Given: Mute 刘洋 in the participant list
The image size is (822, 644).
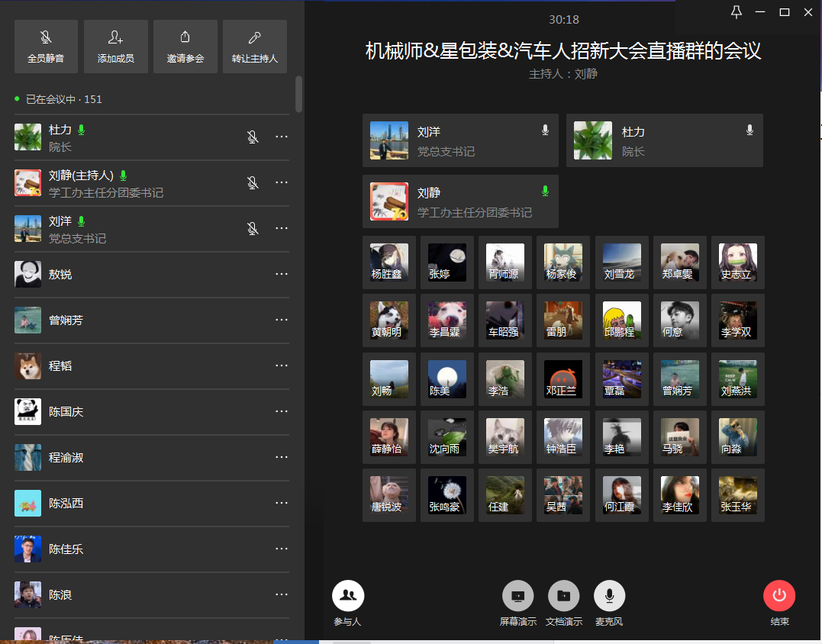Looking at the screenshot, I should pos(253,228).
